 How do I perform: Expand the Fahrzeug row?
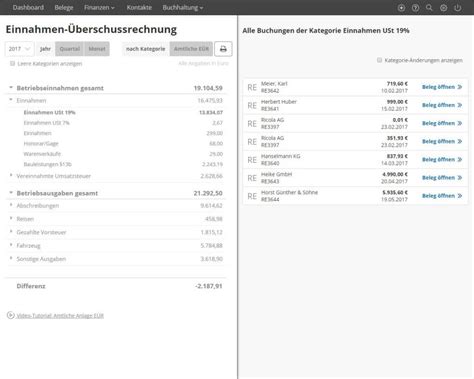11,245
